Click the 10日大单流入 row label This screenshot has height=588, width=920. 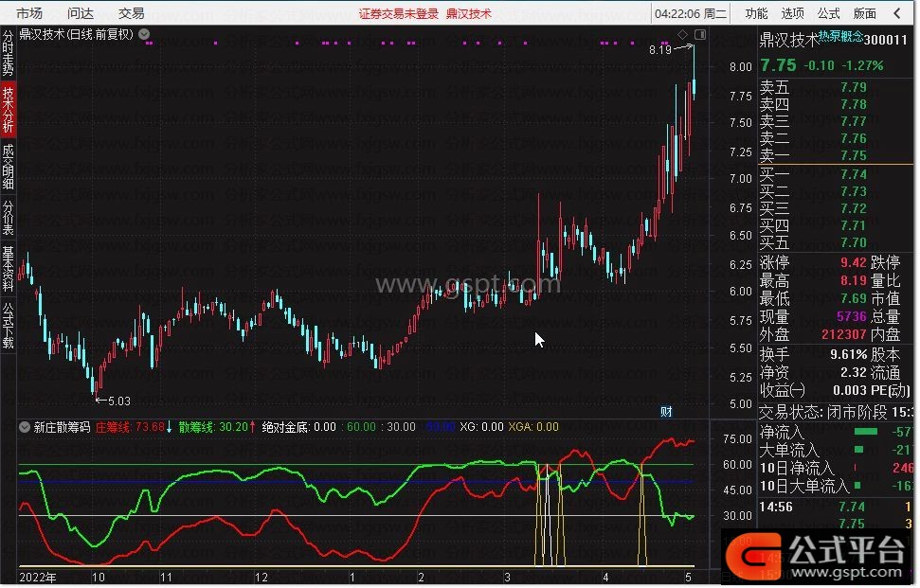point(804,486)
